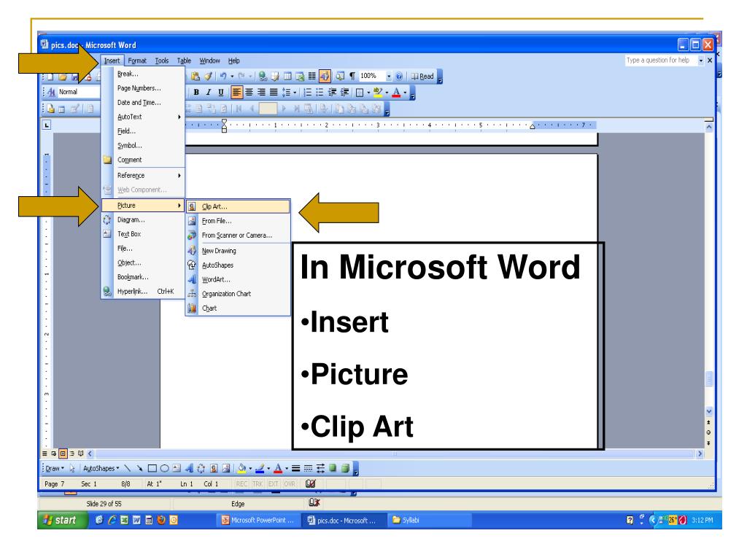Toggle bulleted list
Viewport: 747px width, 560px height.
[x=320, y=92]
